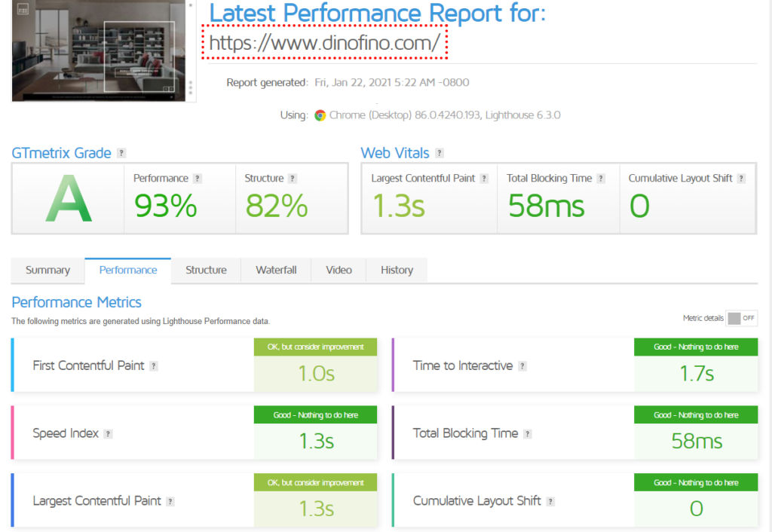Click help icon next to First Contentful Paint
772x532 pixels.
point(154,365)
